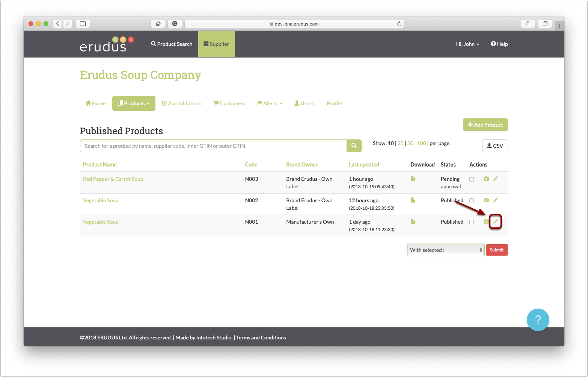Open the Customers tab
Screen dimensions: 588x377
click(x=229, y=103)
